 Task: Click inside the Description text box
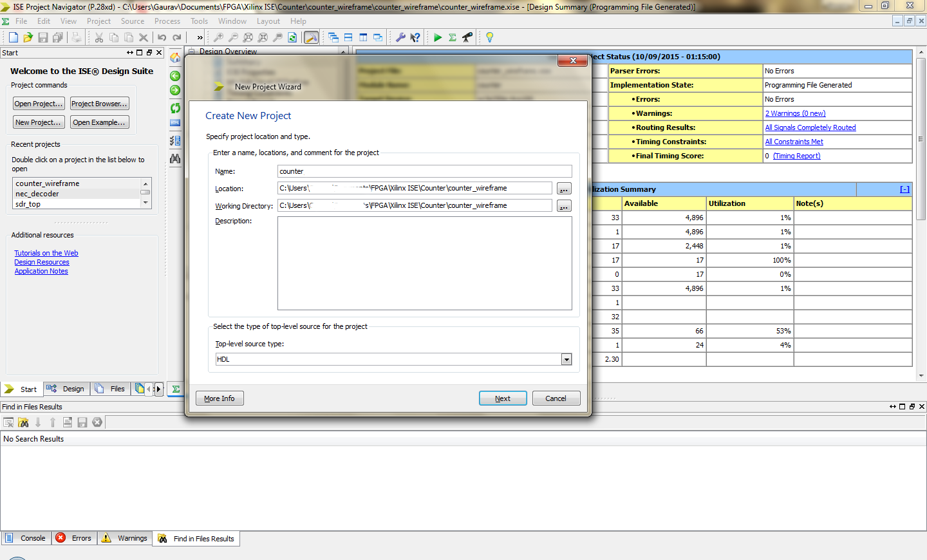424,263
